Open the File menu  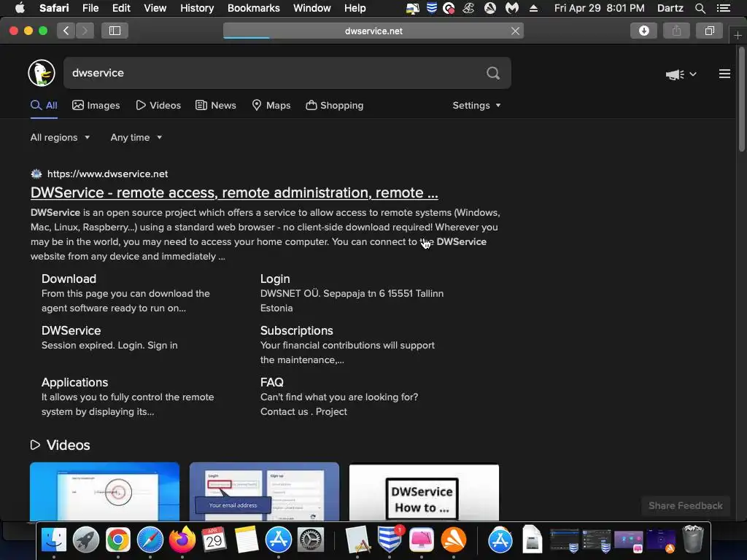pyautogui.click(x=90, y=8)
